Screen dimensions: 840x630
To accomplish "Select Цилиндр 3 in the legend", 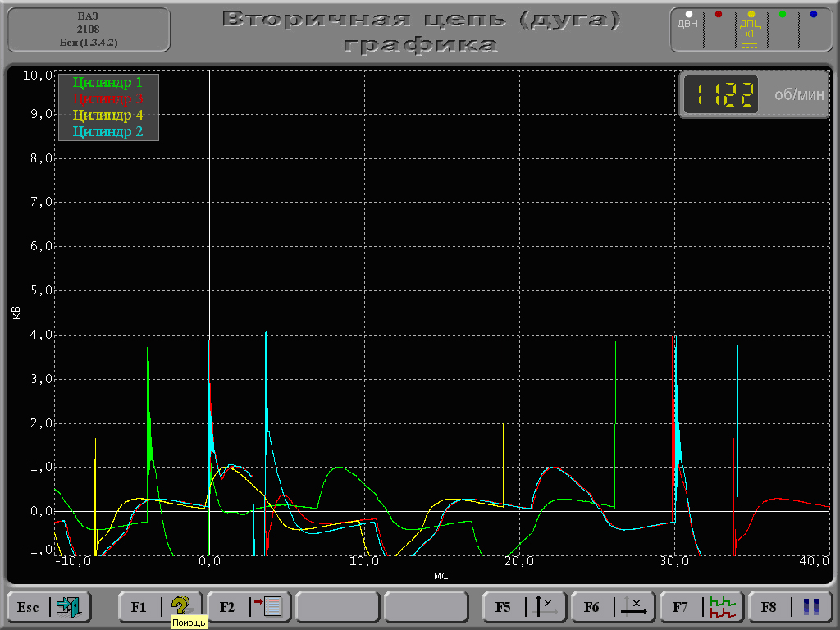I will point(107,98).
